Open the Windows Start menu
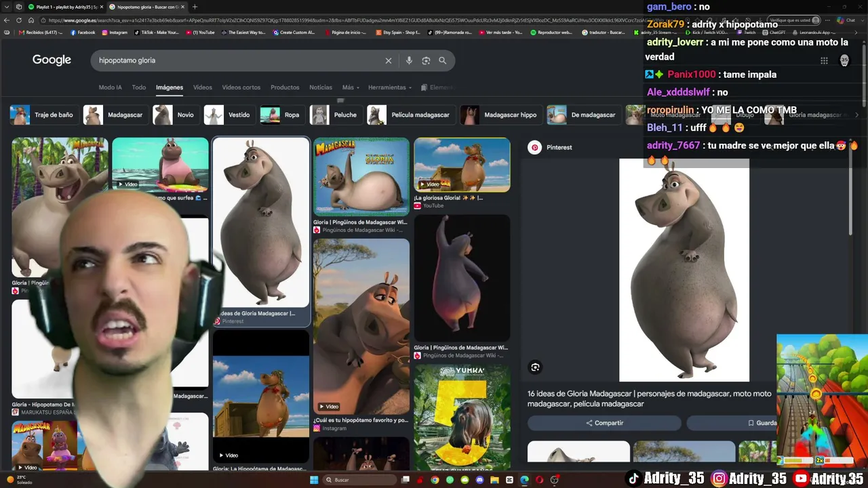This screenshot has width=868, height=488. coord(313,480)
